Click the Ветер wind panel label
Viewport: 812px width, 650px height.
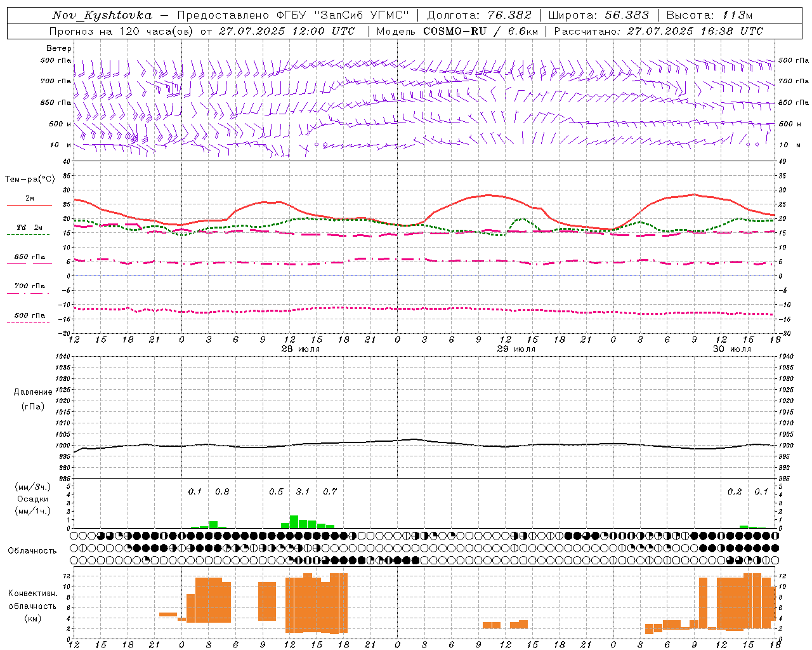tap(59, 48)
